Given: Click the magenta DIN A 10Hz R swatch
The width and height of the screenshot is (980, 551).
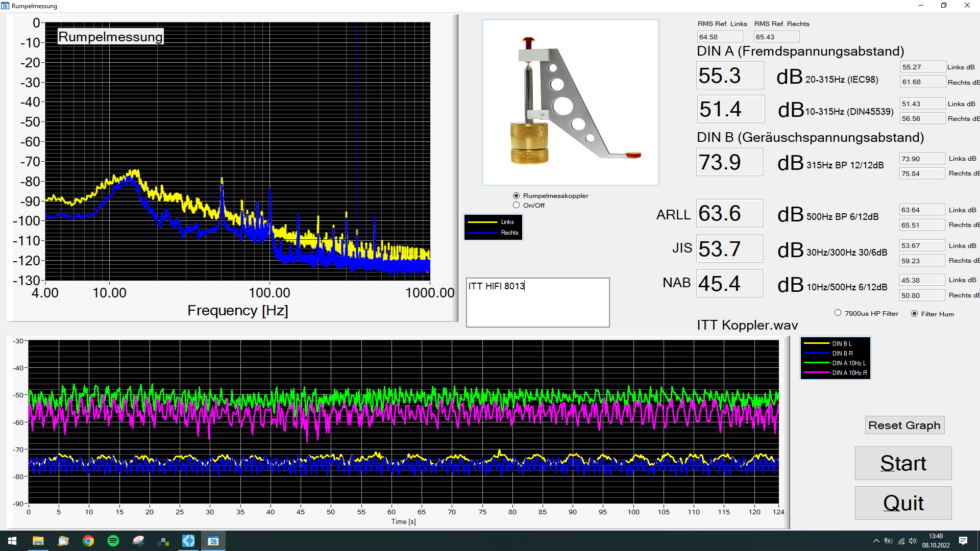Looking at the screenshot, I should tap(817, 372).
